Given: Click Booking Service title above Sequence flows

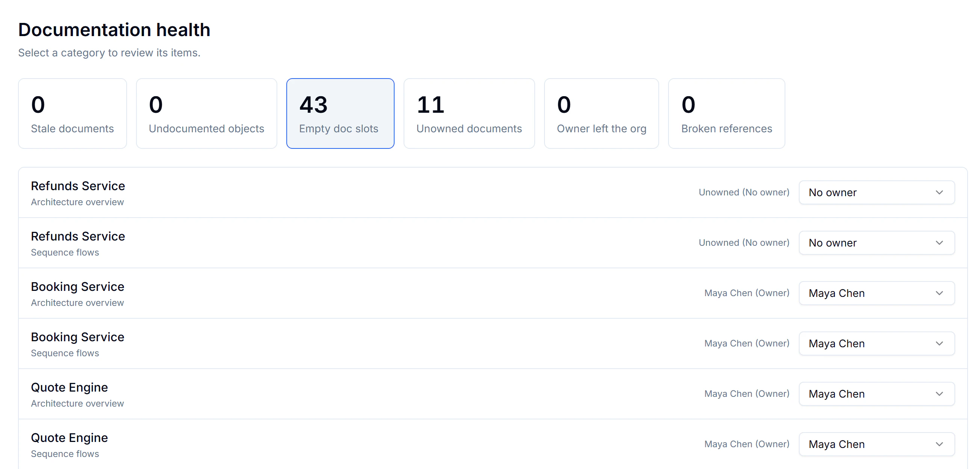Looking at the screenshot, I should tap(78, 337).
